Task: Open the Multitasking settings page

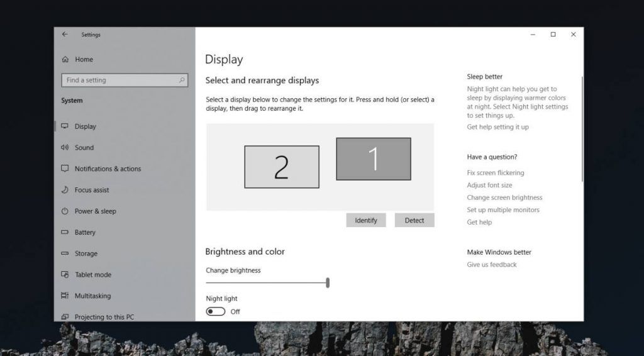Action: (x=92, y=296)
